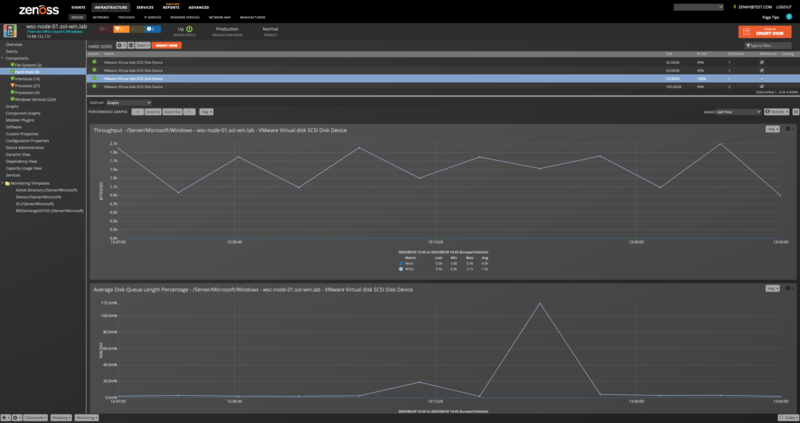Open the Events top menu
Image resolution: width=800 pixels, height=423 pixels.
(x=78, y=7)
